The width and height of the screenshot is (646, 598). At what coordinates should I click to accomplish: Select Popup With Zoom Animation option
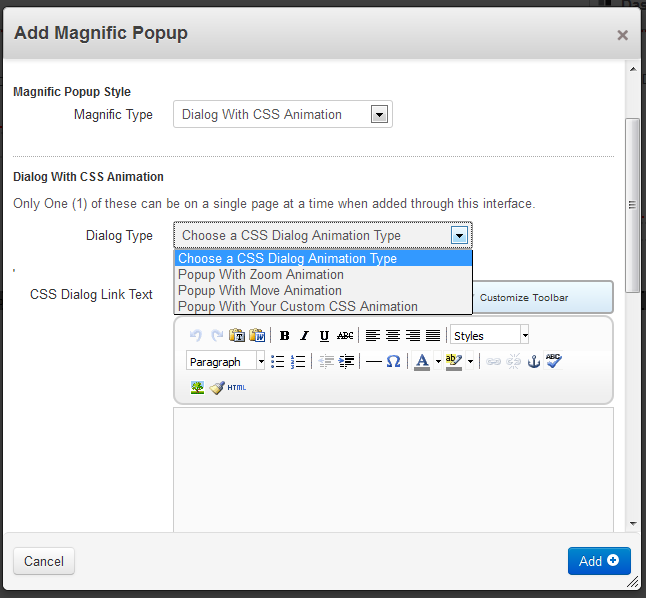pos(323,274)
